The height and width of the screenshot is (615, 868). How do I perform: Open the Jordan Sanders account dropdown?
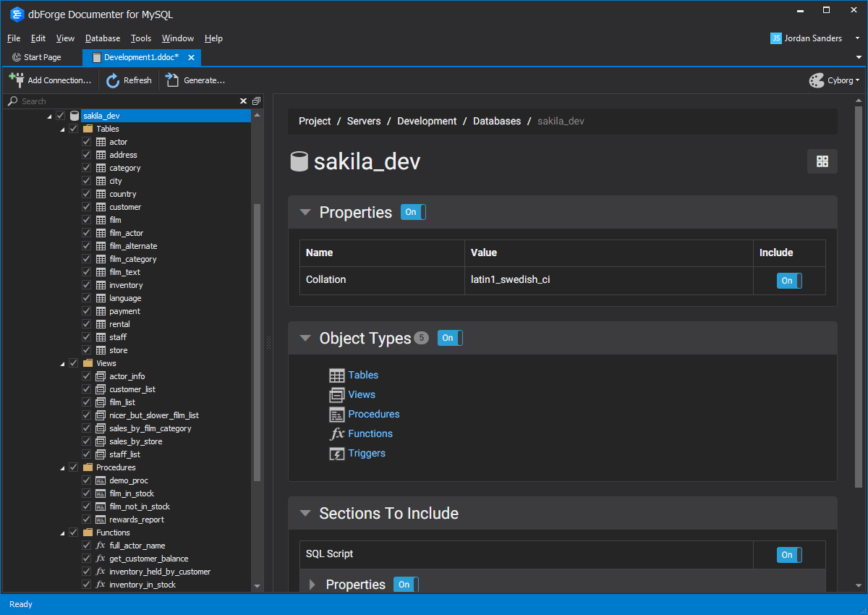[858, 38]
